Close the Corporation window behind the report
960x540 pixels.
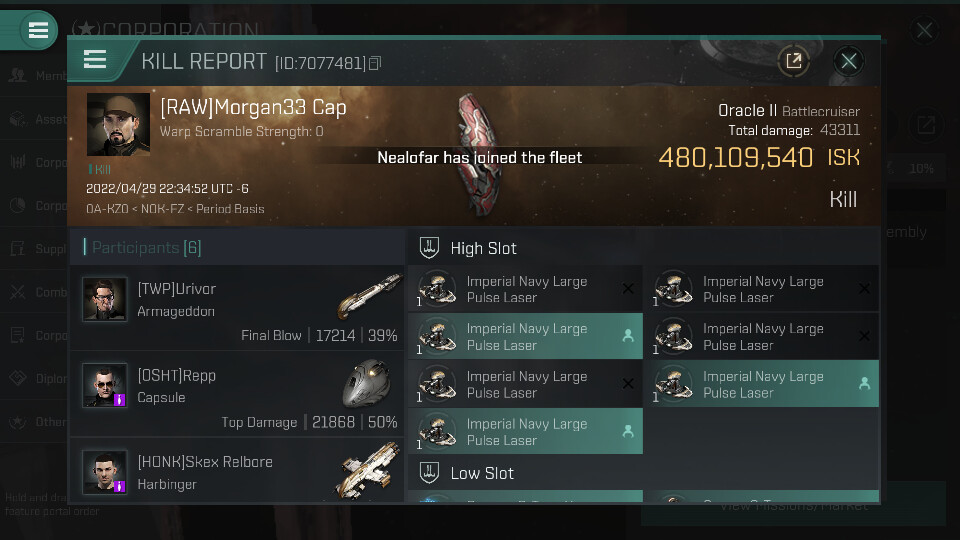click(x=924, y=31)
